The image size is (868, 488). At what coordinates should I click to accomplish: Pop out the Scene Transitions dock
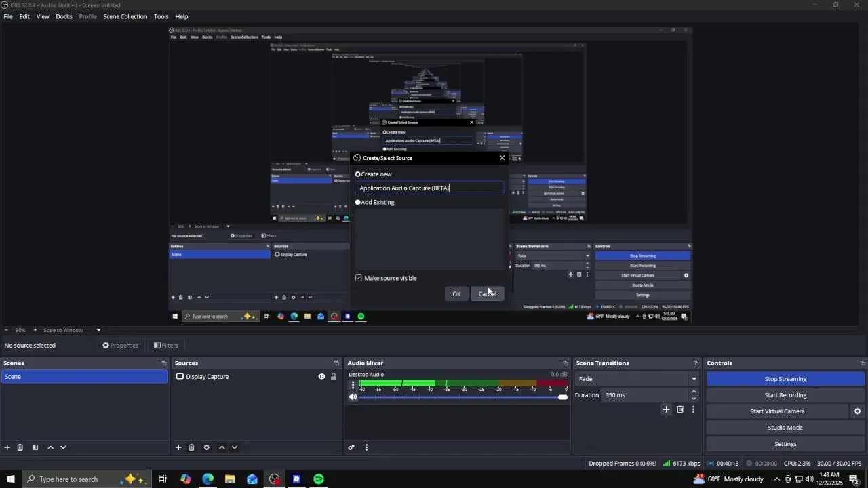[x=696, y=363]
